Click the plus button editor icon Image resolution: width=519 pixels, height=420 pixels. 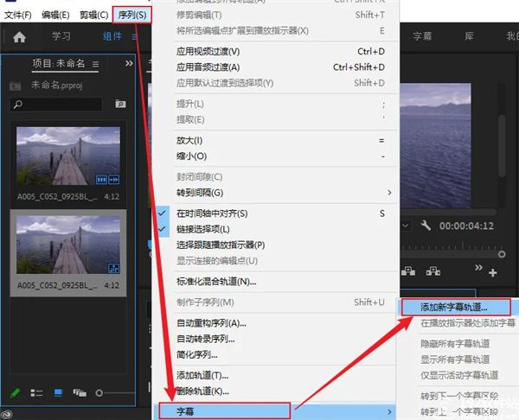pos(493,272)
